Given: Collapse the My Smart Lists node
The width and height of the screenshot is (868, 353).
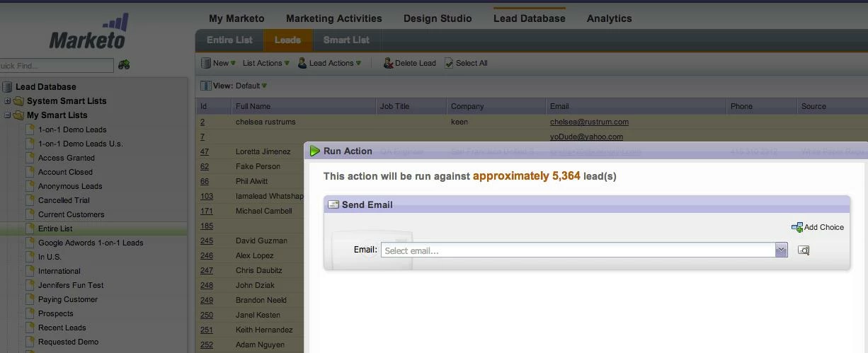Looking at the screenshot, I should (x=8, y=115).
